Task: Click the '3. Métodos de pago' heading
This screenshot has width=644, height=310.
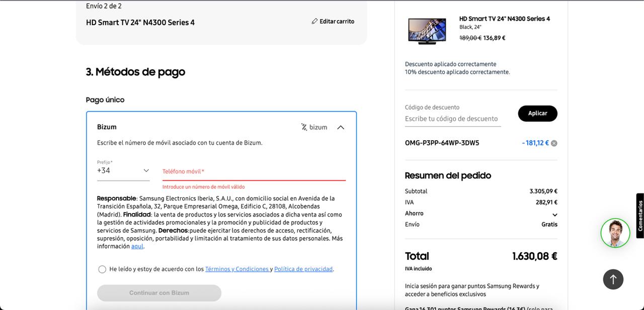Action: [x=135, y=72]
